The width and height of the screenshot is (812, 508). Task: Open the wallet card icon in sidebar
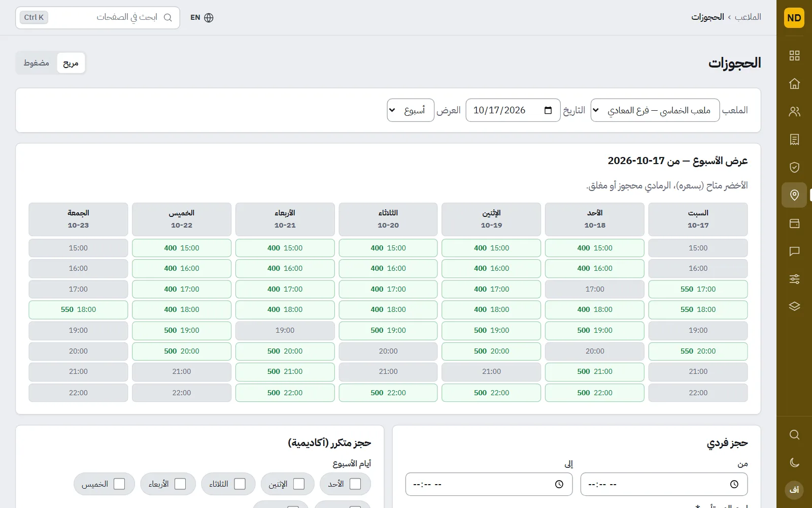(794, 223)
